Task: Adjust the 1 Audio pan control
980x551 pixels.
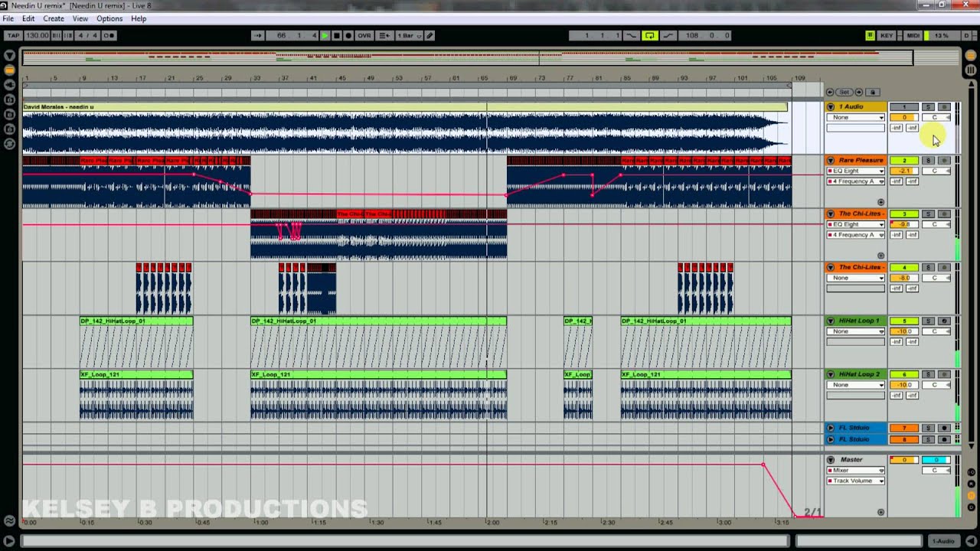Action: click(x=936, y=117)
